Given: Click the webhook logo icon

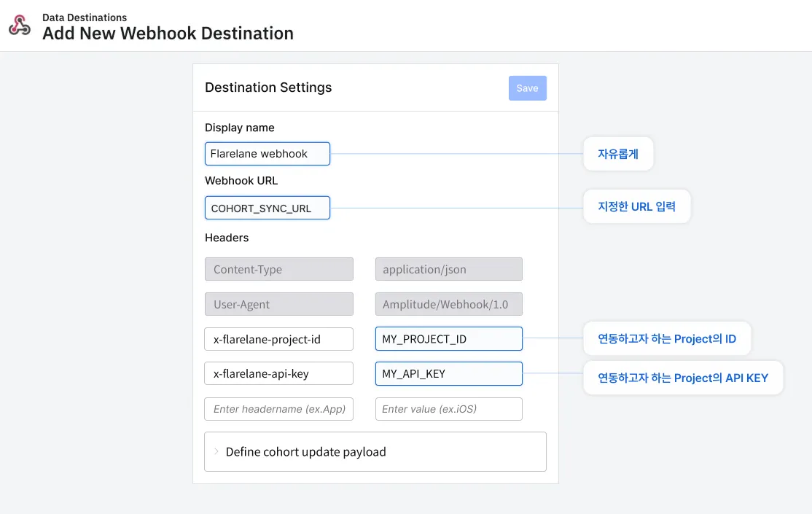Looking at the screenshot, I should coord(20,26).
